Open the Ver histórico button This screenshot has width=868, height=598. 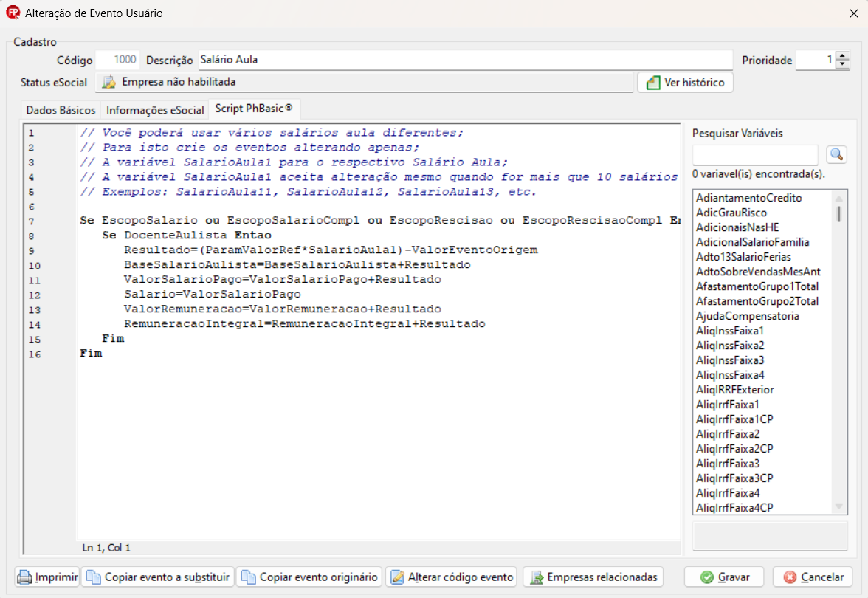(685, 83)
